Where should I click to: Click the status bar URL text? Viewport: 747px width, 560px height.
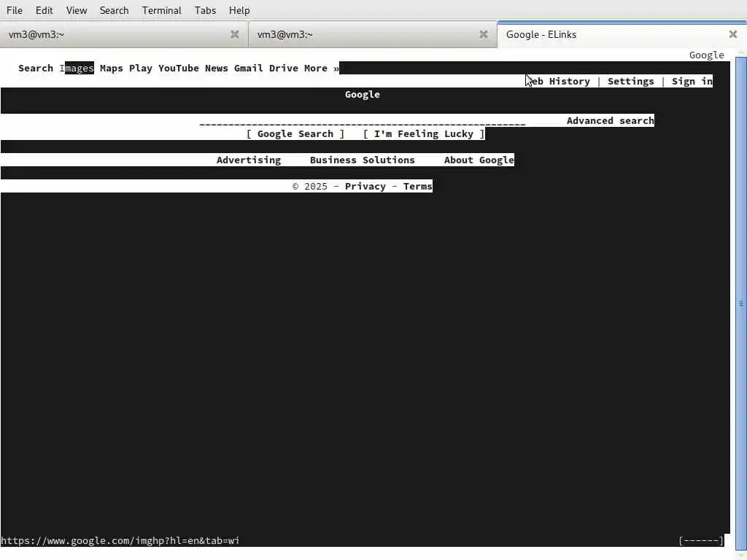click(120, 540)
